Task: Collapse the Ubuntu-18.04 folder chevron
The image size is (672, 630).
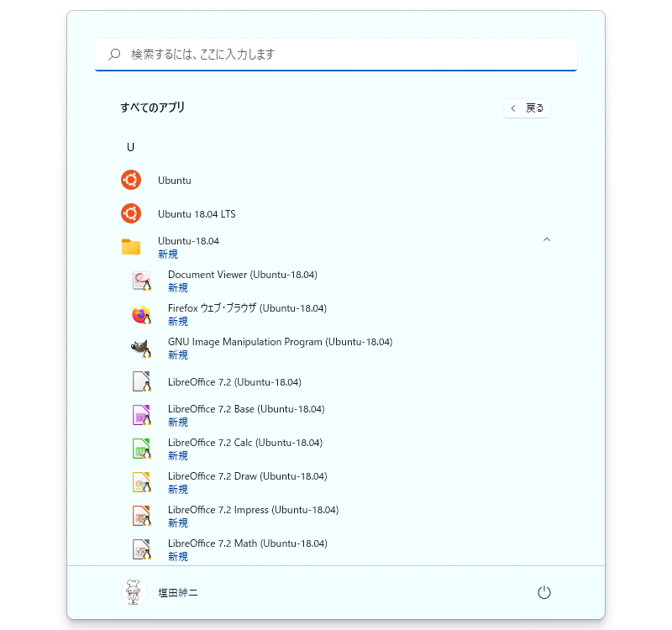Action: point(547,239)
